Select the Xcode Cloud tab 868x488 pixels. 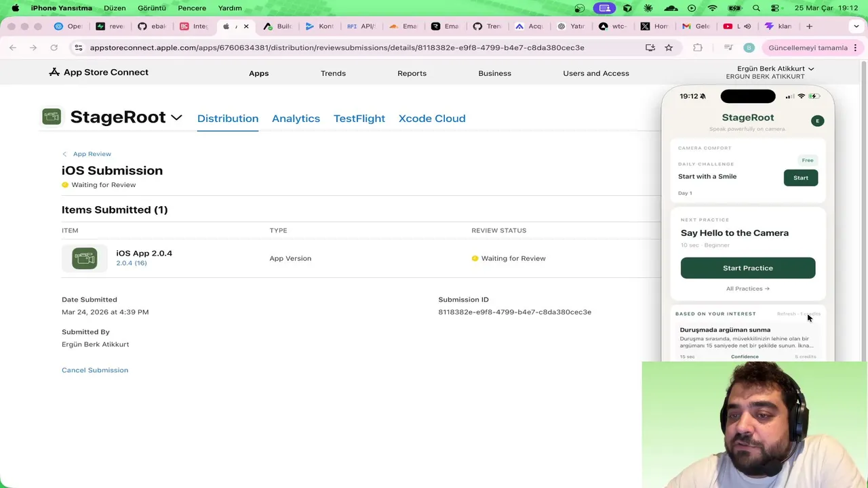(x=432, y=118)
